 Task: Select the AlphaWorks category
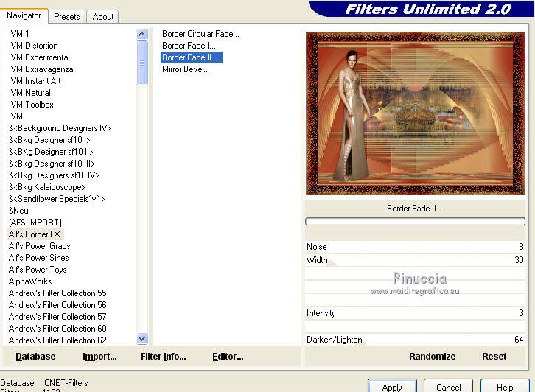30,281
